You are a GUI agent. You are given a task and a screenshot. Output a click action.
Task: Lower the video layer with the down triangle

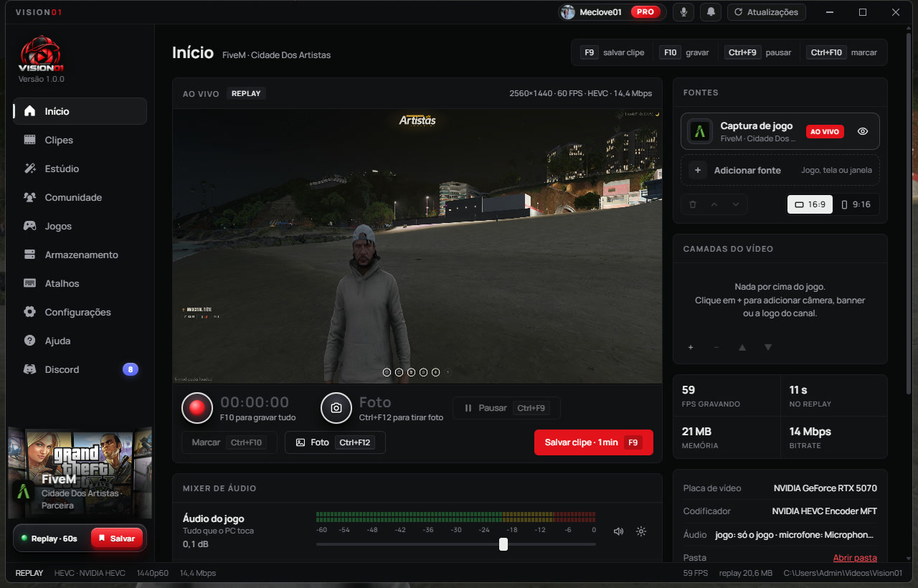tap(768, 347)
